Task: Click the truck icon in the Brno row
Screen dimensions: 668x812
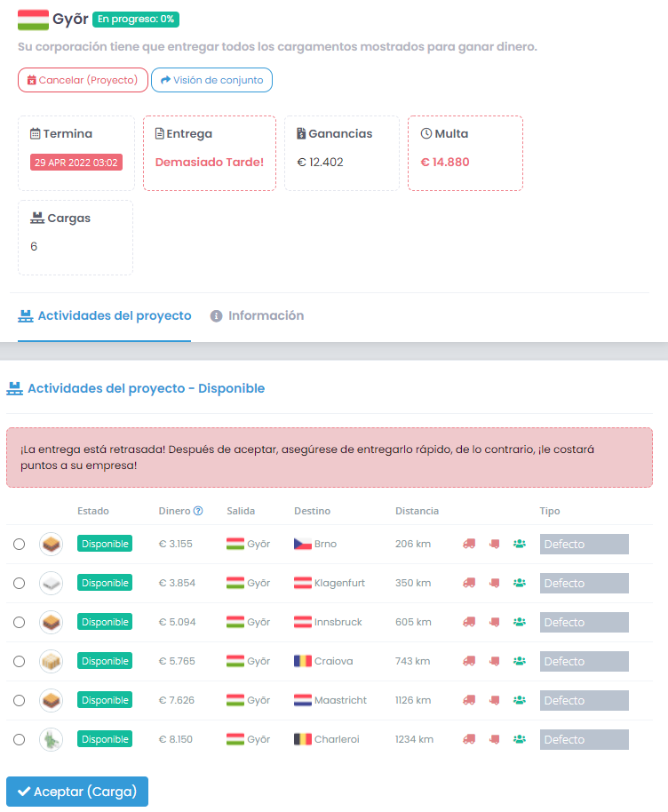Action: click(469, 544)
